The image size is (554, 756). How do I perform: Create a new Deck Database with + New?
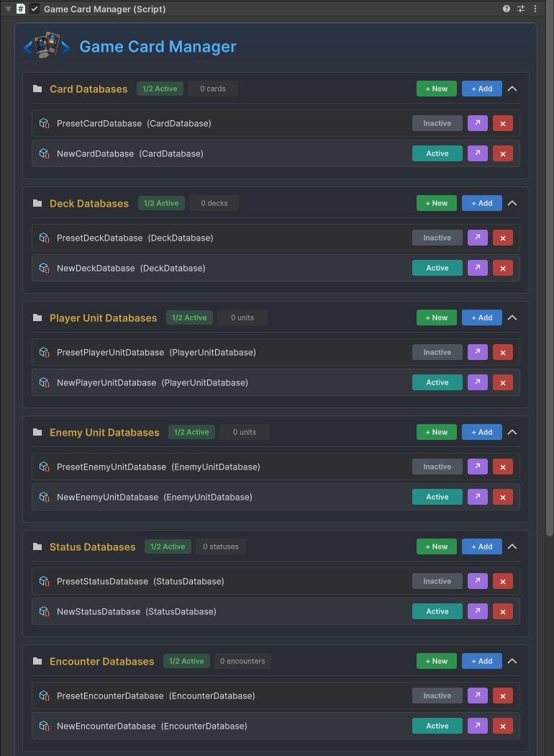coord(437,204)
